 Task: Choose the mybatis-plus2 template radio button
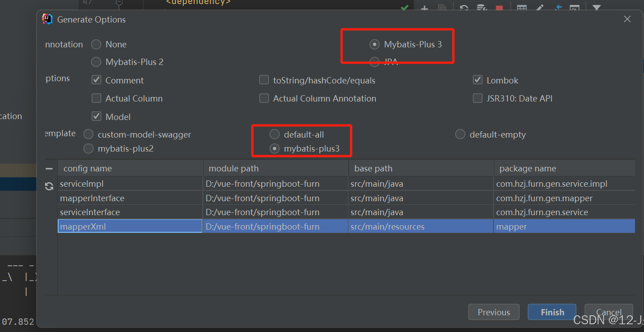[x=88, y=148]
